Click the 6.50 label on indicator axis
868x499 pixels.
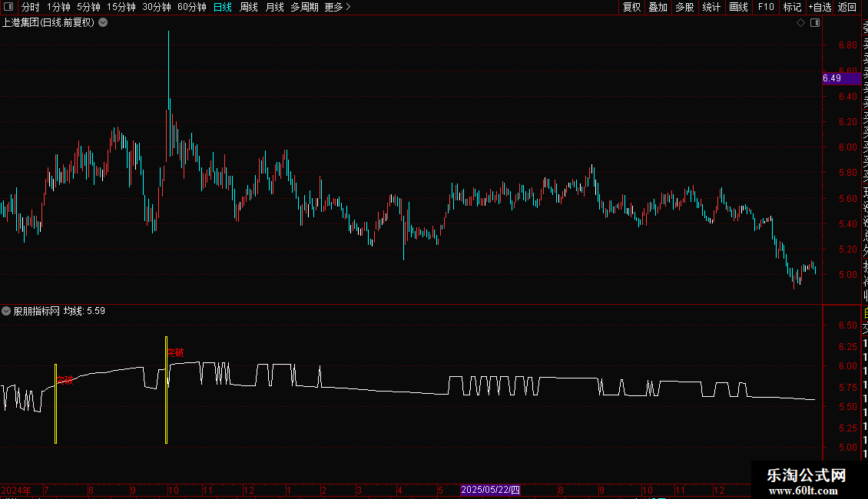pos(847,326)
